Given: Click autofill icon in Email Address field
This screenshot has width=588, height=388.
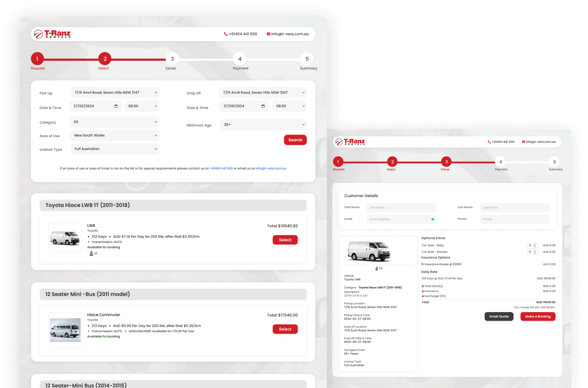Looking at the screenshot, I should tap(433, 219).
